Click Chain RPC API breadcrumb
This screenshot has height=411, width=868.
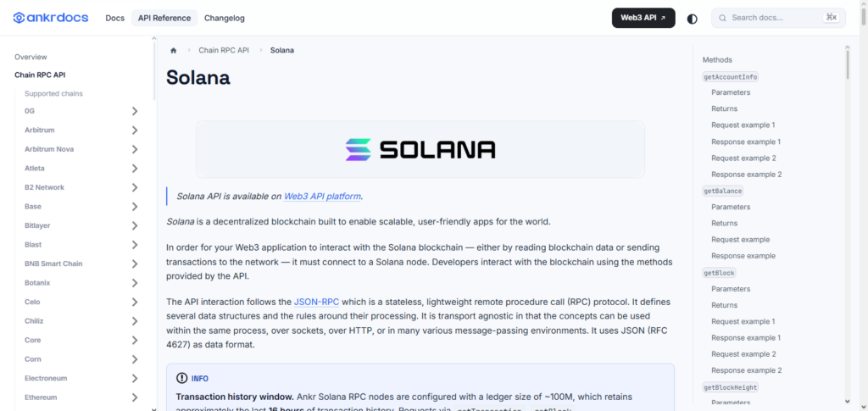click(224, 50)
